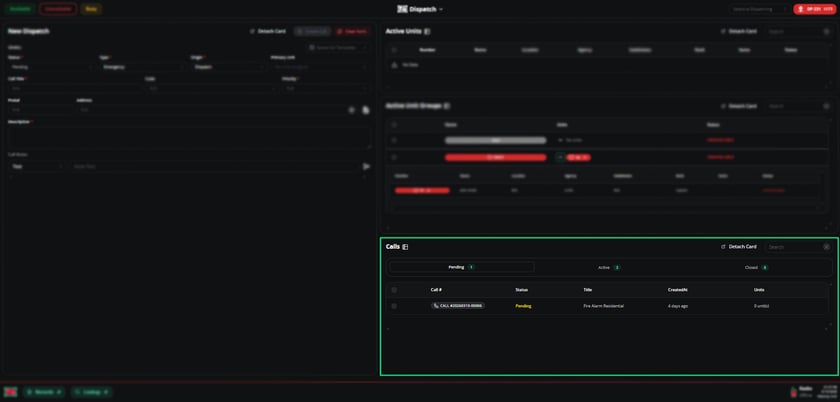Viewport: 840px width, 402px height.
Task: Click Detach Card in the Active Units panel
Action: [x=739, y=32]
